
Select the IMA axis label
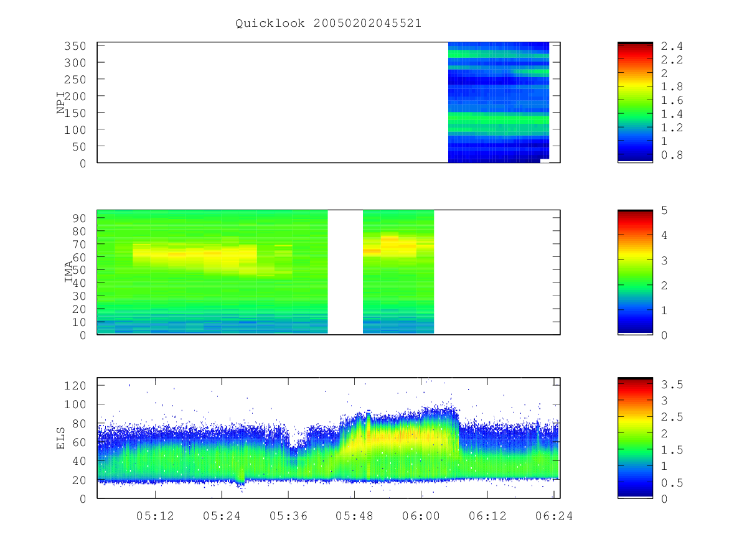(70, 273)
